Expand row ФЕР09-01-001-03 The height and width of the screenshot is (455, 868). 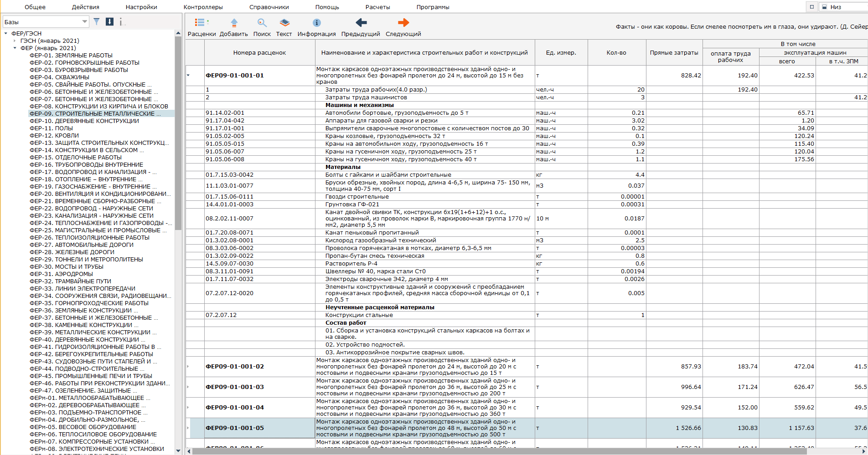[188, 387]
